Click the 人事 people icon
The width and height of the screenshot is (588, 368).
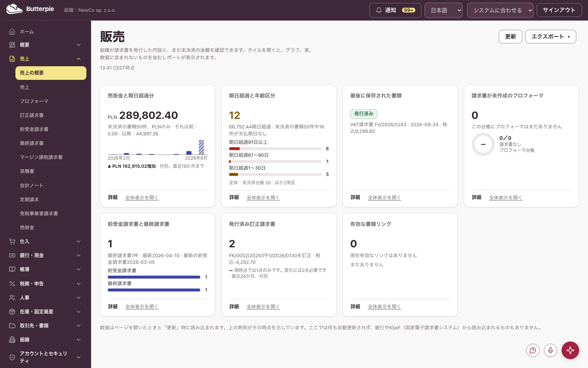coord(12,298)
